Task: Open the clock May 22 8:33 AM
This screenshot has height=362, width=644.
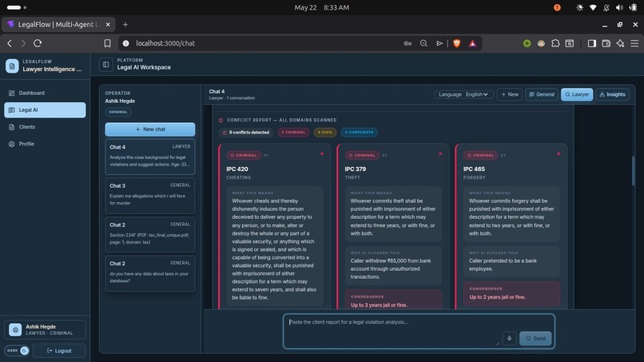Action: [321, 7]
